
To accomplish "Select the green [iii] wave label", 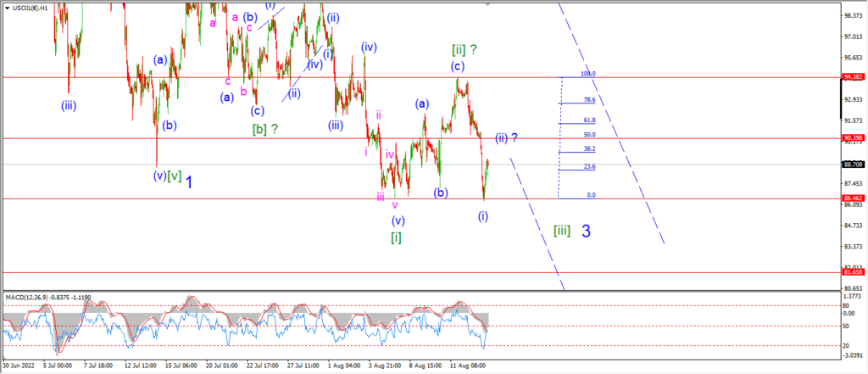I will click(x=562, y=231).
